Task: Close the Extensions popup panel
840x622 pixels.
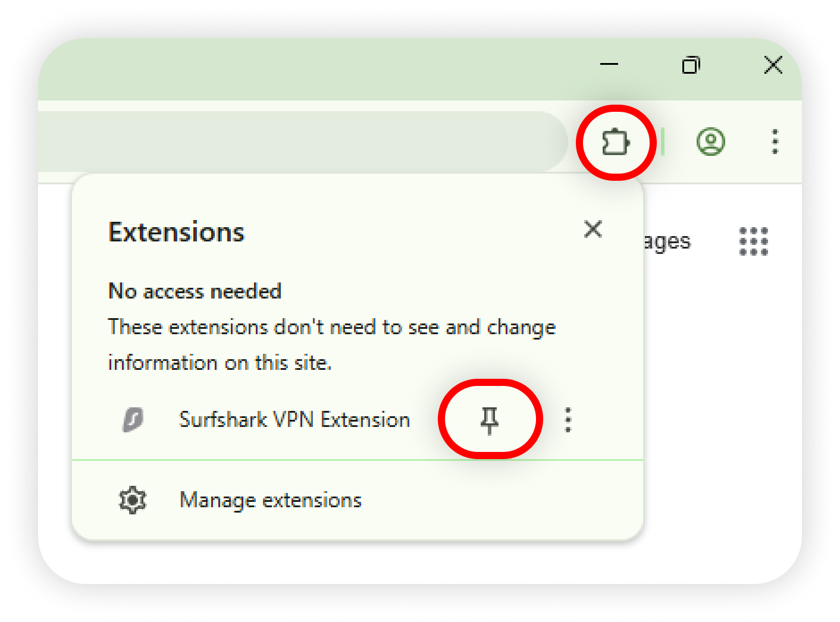Action: (593, 229)
